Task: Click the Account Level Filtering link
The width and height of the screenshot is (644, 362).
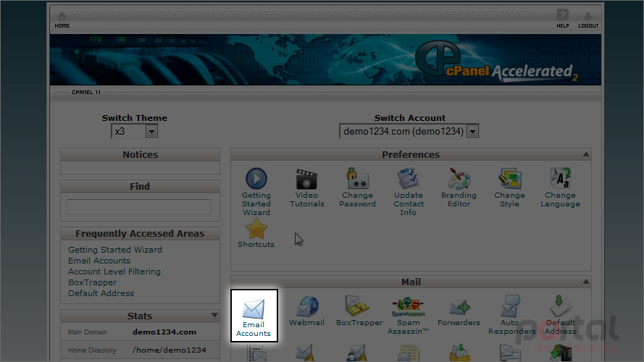Action: click(x=114, y=271)
